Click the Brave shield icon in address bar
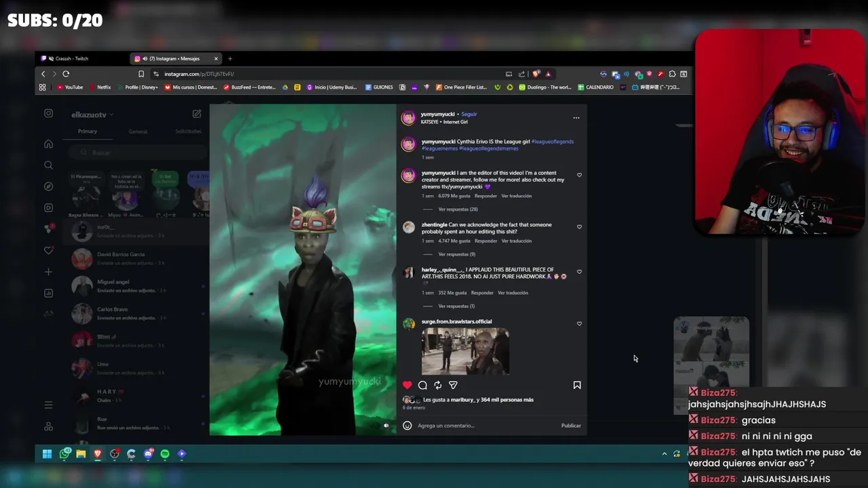868x488 pixels. click(536, 74)
